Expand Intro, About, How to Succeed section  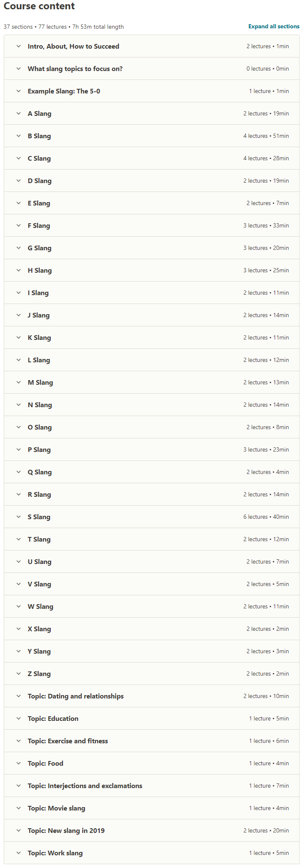point(152,46)
